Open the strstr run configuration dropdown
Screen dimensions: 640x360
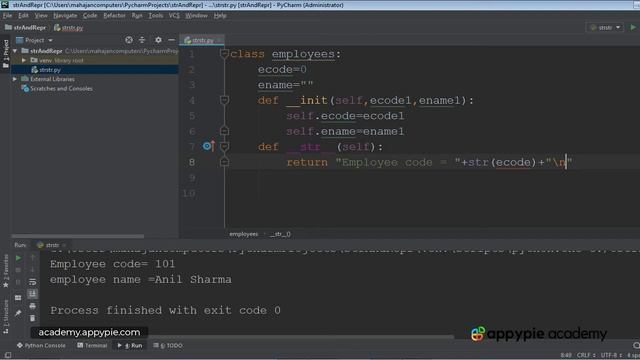(605, 27)
